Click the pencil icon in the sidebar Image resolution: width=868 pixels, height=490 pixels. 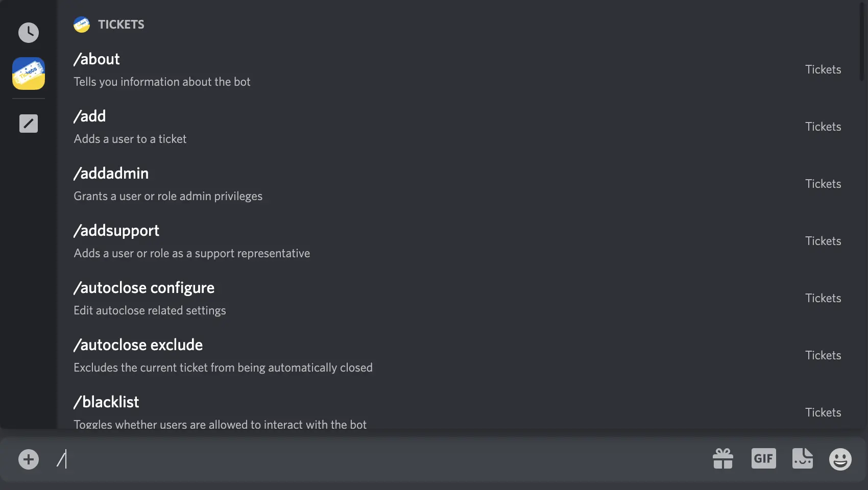click(29, 123)
